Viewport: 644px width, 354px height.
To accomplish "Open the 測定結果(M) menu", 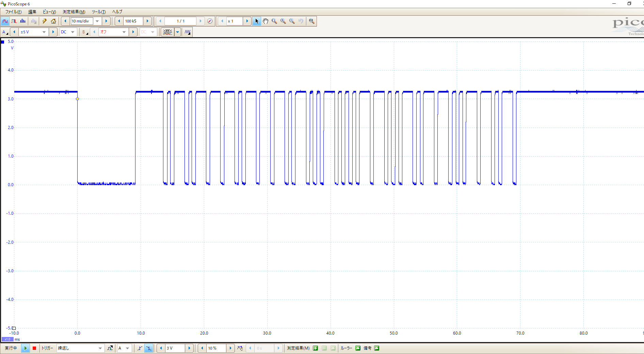I will click(74, 12).
